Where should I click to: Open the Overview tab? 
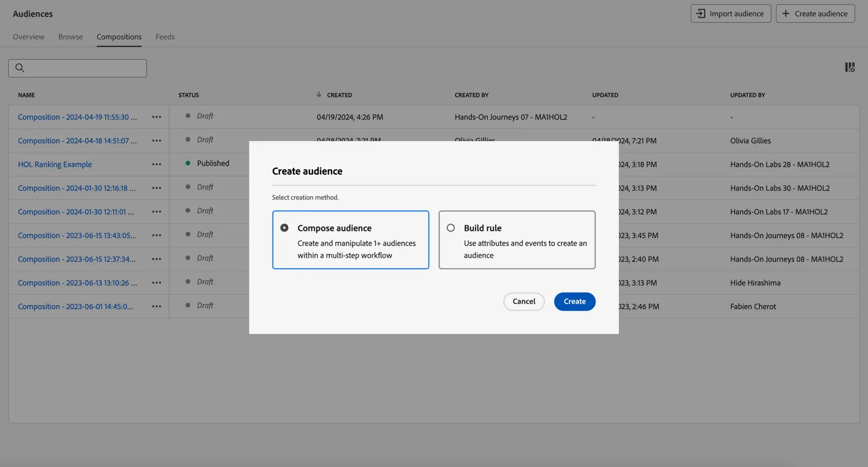coord(28,36)
